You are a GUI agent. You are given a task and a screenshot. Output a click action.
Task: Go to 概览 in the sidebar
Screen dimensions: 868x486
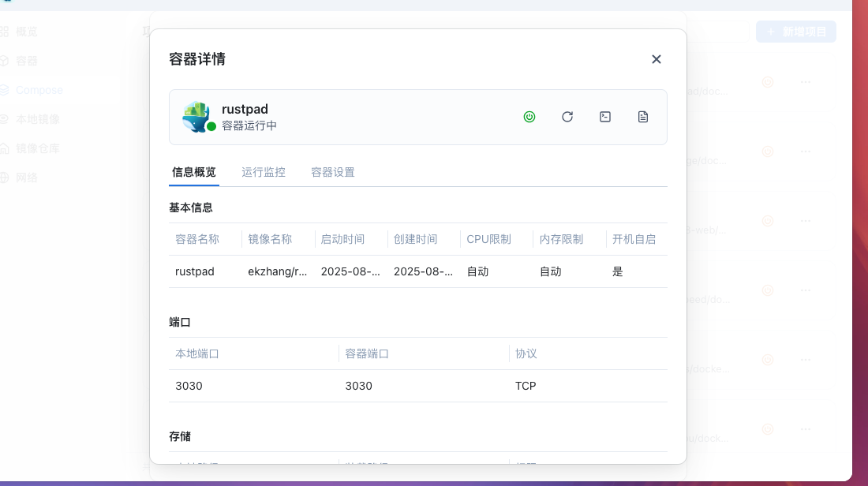pyautogui.click(x=27, y=32)
